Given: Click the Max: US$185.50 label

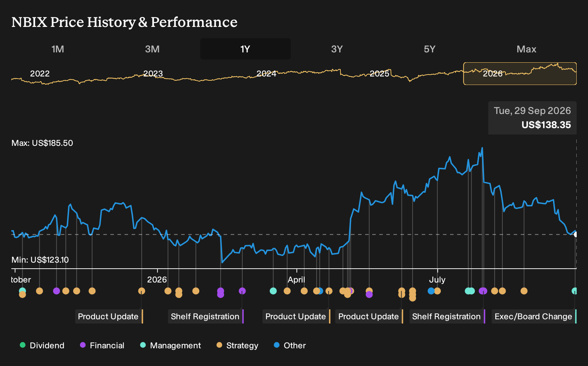Looking at the screenshot, I should point(42,143).
